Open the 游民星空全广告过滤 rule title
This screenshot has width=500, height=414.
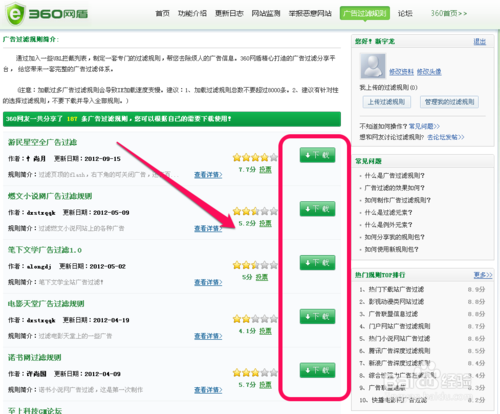point(42,142)
